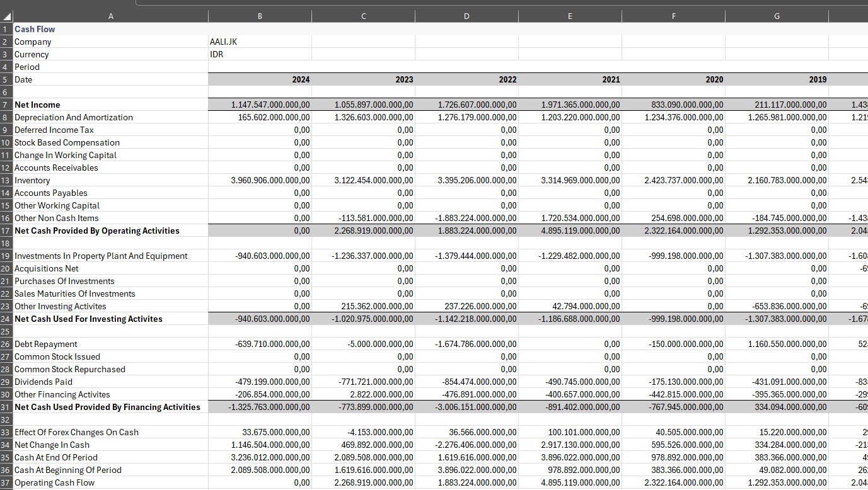
Task: Click the Depreciation And Amortization label
Action: pos(74,117)
